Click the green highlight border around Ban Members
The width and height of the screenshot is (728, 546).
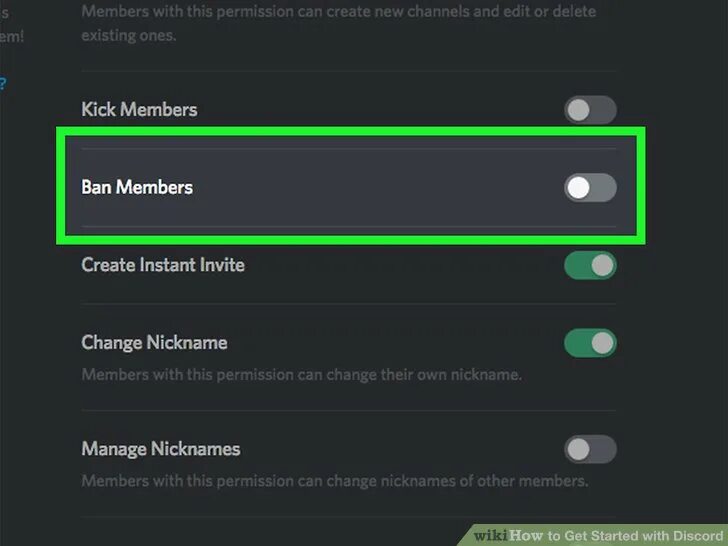(351, 131)
